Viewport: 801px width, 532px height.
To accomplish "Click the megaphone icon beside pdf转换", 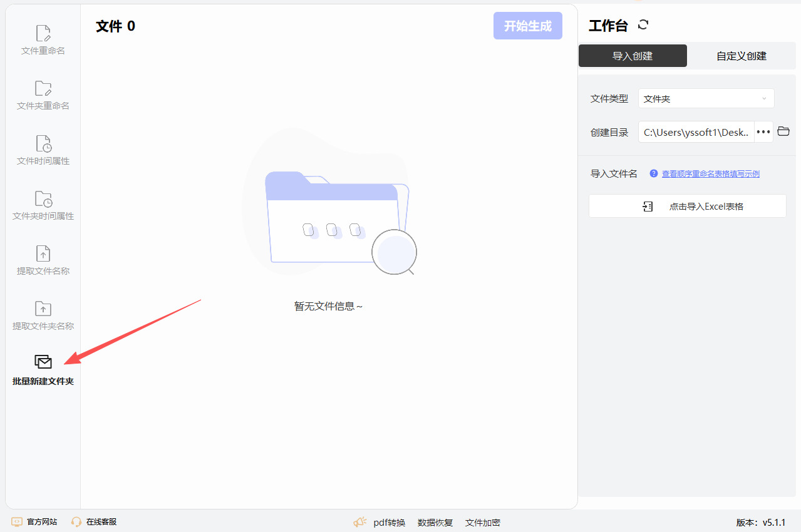I will click(360, 522).
